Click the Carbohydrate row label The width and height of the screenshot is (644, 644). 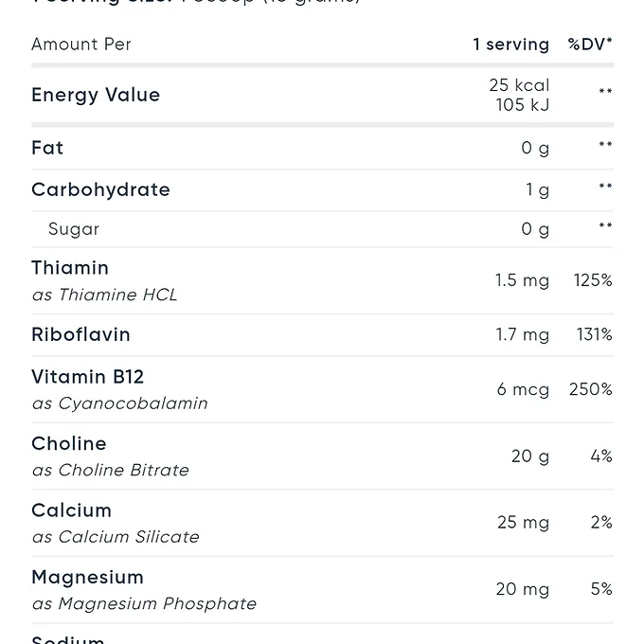click(100, 189)
